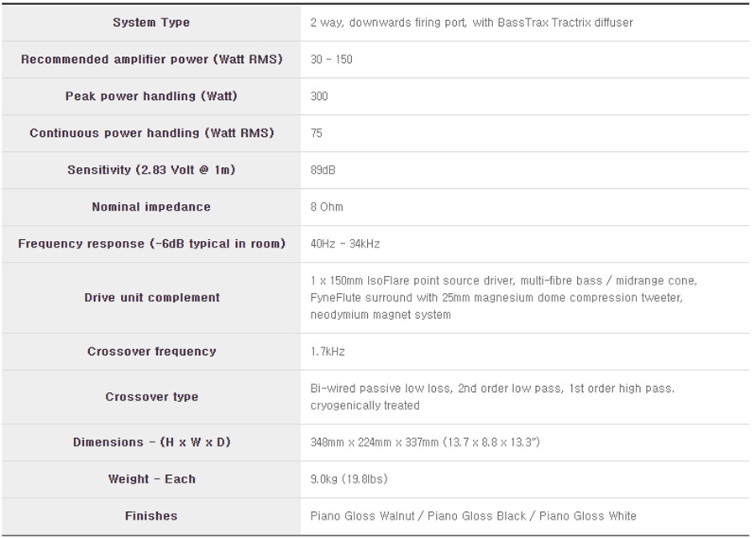Select the BassTrax Tractrix diffuser description text
756x538 pixels.
[471, 23]
